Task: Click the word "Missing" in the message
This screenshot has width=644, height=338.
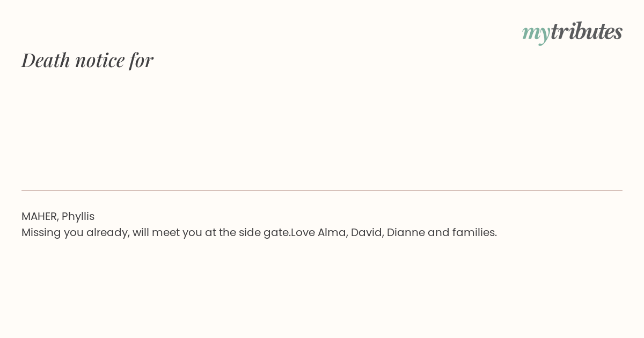Action: 41,232
